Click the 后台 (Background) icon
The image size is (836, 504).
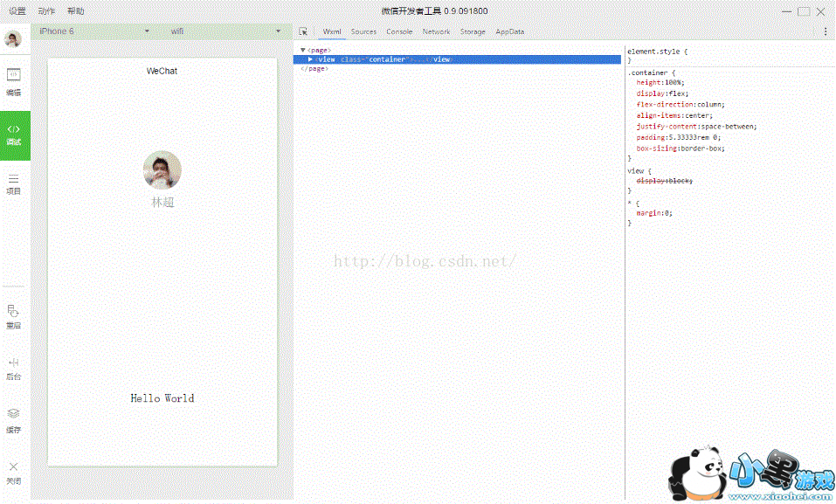[x=13, y=368]
